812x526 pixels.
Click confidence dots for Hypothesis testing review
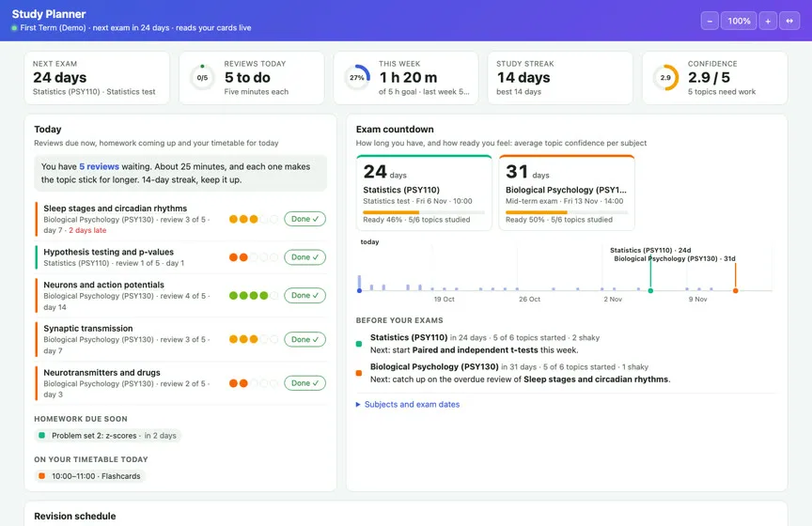(254, 257)
